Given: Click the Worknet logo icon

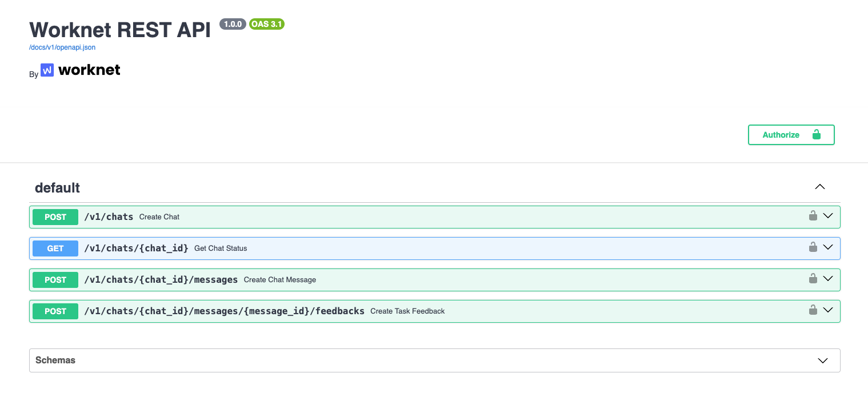Looking at the screenshot, I should (x=47, y=70).
